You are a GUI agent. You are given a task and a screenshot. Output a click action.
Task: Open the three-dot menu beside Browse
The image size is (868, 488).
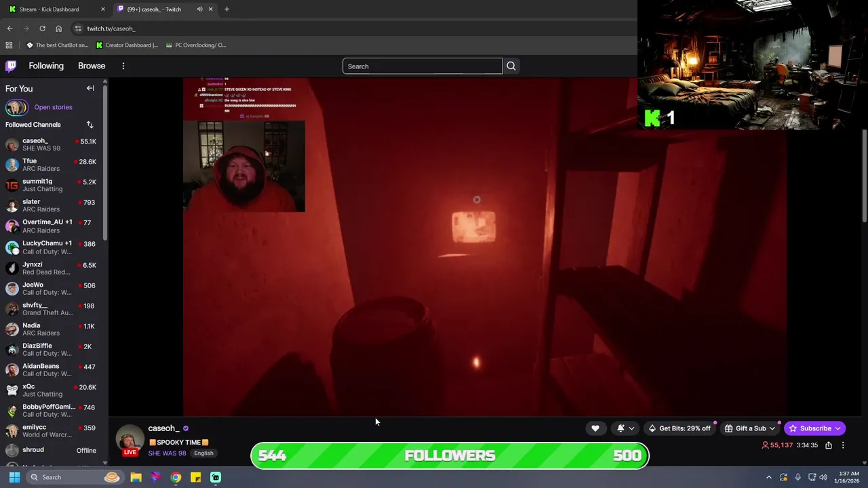(x=123, y=66)
